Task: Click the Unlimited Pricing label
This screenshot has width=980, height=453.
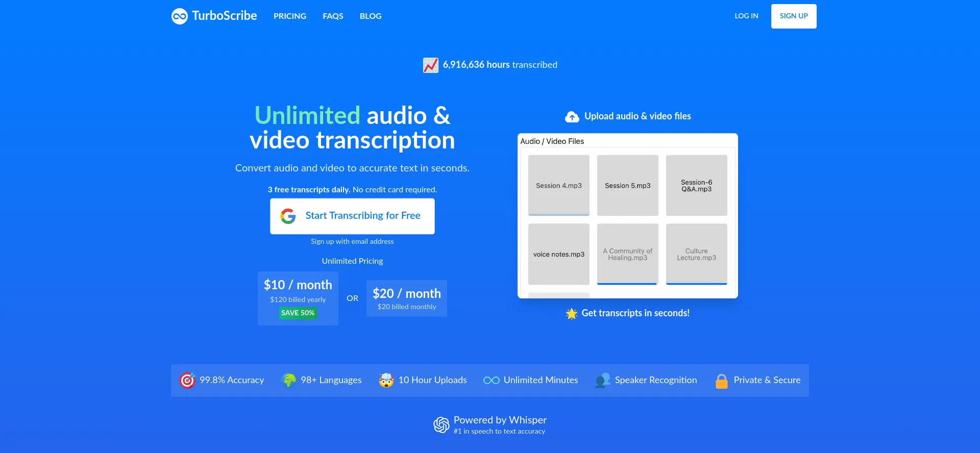Action: (352, 261)
